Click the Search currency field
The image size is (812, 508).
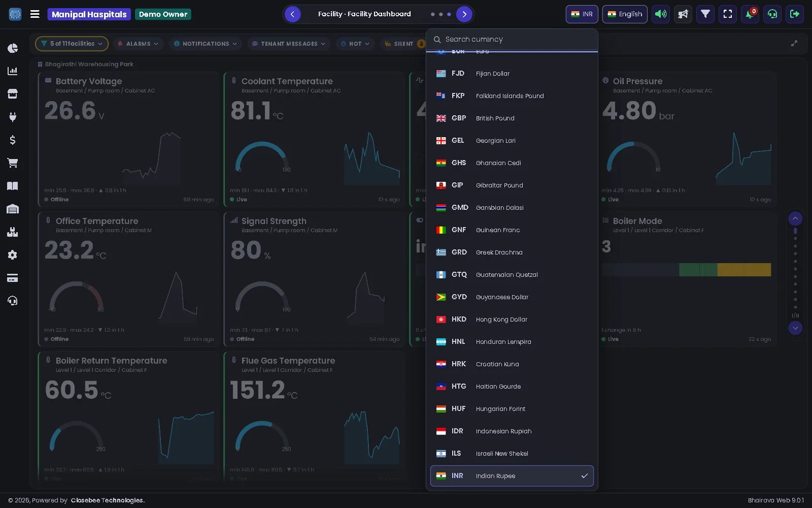click(512, 40)
